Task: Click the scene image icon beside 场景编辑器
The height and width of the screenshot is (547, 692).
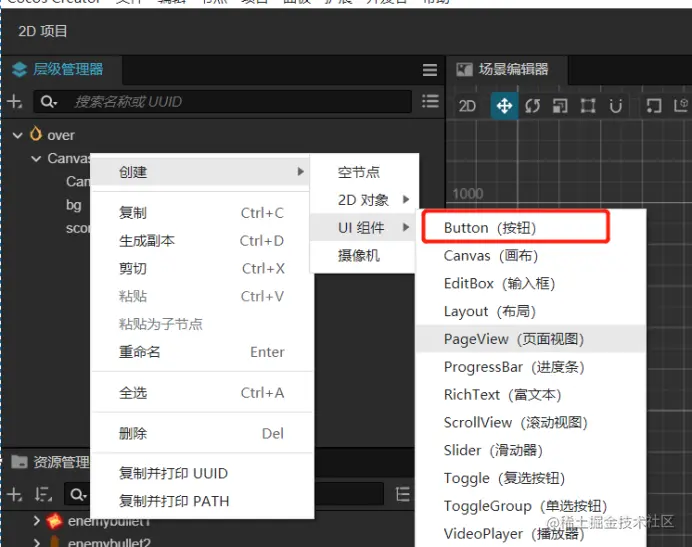Action: [x=464, y=69]
